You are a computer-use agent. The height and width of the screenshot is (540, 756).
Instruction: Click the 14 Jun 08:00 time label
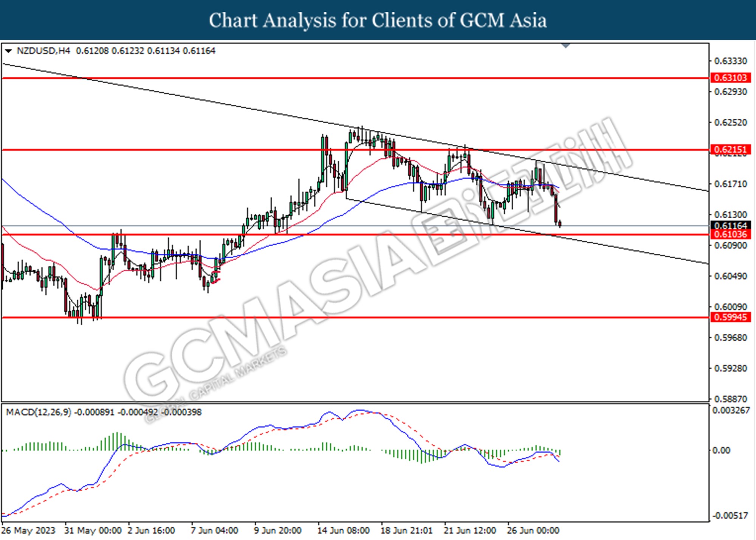click(343, 531)
